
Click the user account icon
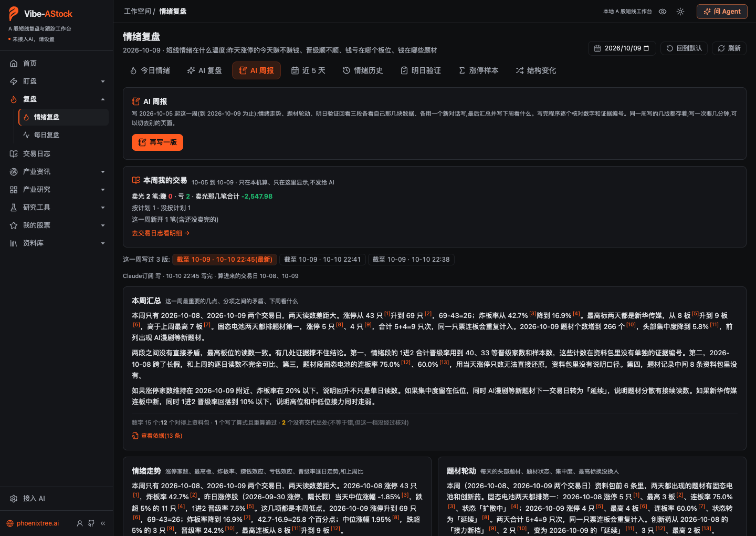point(80,523)
